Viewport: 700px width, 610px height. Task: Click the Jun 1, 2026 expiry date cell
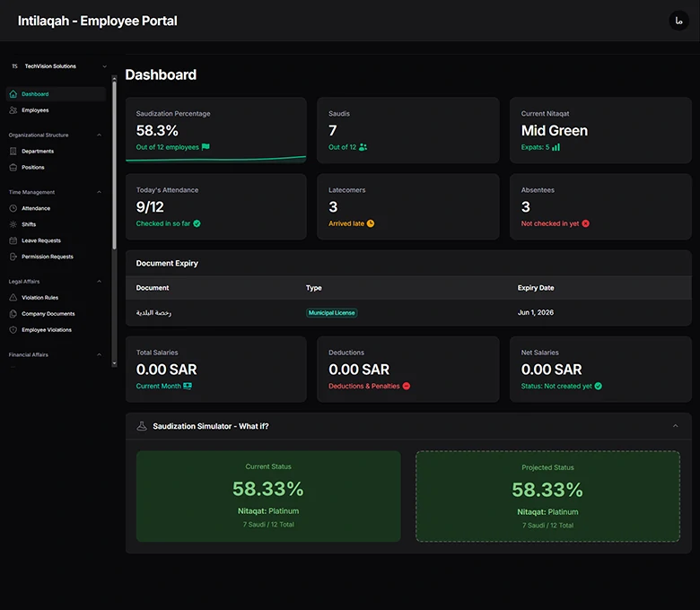tap(535, 312)
